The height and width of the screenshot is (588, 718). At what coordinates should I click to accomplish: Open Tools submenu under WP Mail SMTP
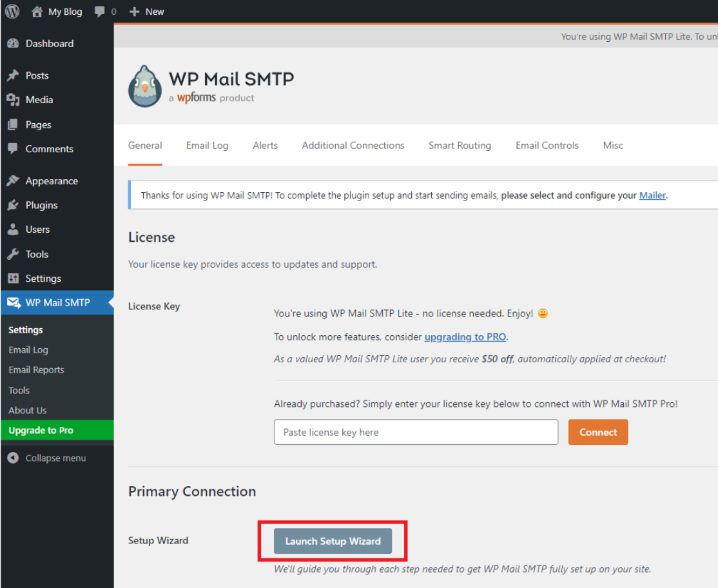(x=19, y=391)
